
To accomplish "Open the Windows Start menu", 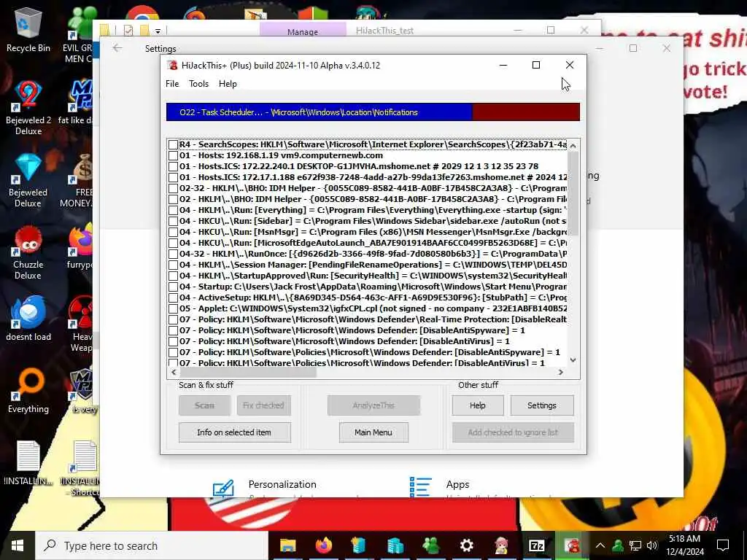I will [x=18, y=545].
